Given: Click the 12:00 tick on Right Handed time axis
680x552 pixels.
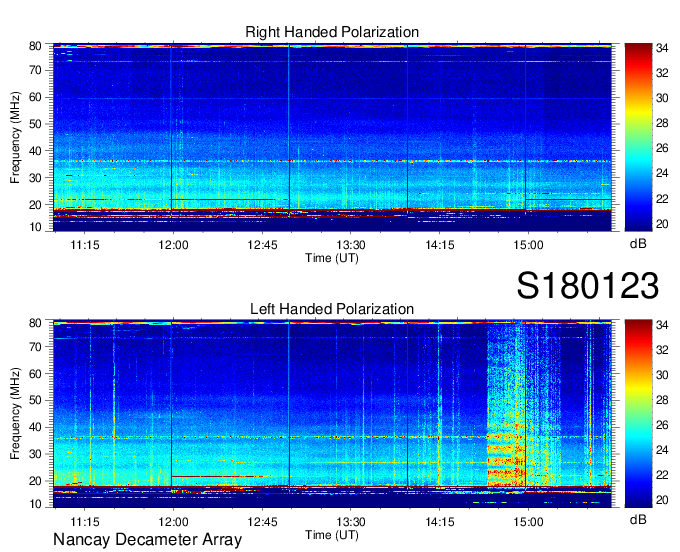Looking at the screenshot, I should point(173,245).
